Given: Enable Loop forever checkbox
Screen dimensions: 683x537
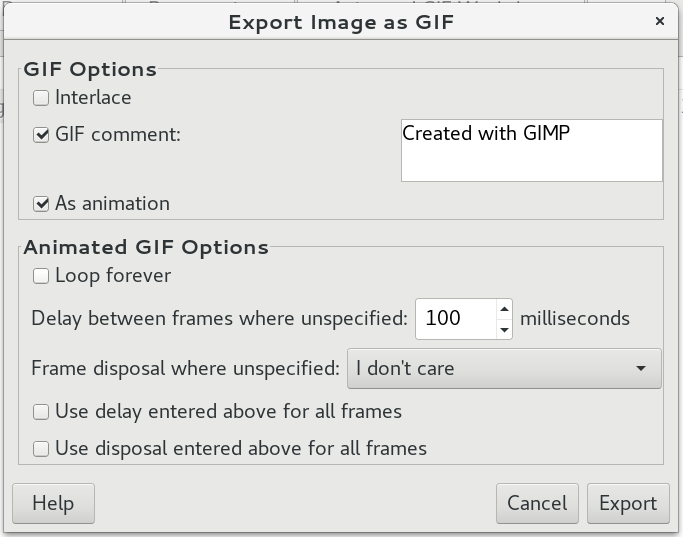Looking at the screenshot, I should pos(41,276).
